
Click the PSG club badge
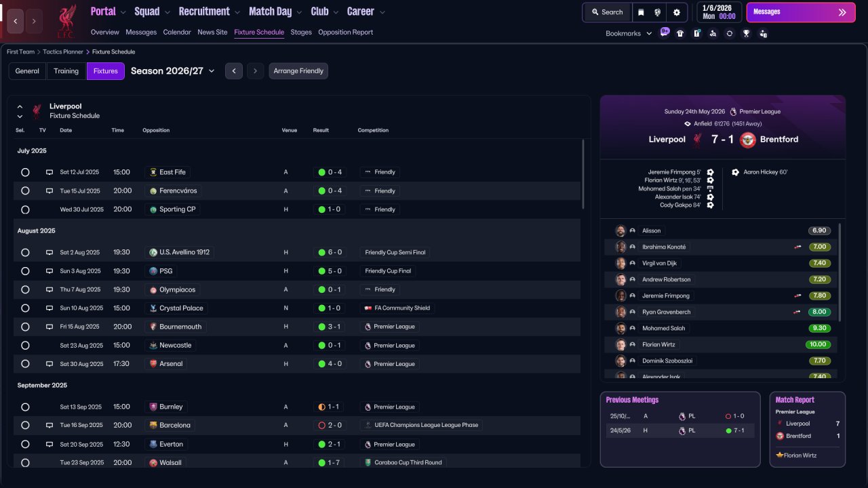(x=153, y=271)
